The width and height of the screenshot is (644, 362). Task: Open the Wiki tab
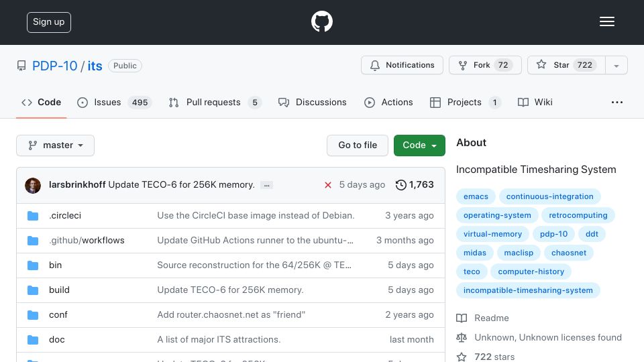(535, 102)
